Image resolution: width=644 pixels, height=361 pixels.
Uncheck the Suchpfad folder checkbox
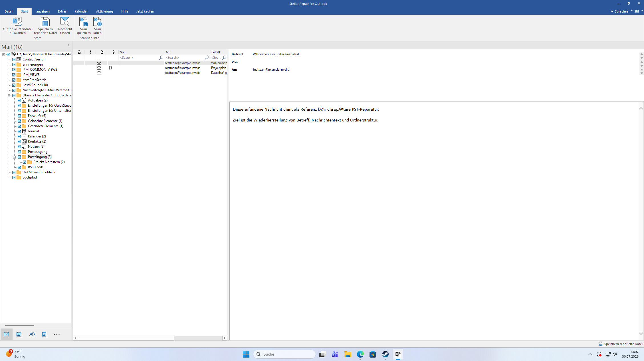(14, 177)
